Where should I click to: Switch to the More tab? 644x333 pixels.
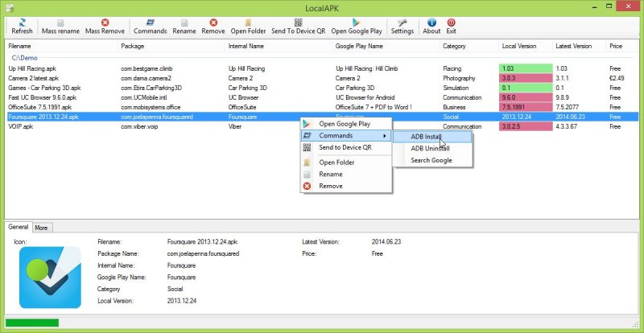[41, 228]
